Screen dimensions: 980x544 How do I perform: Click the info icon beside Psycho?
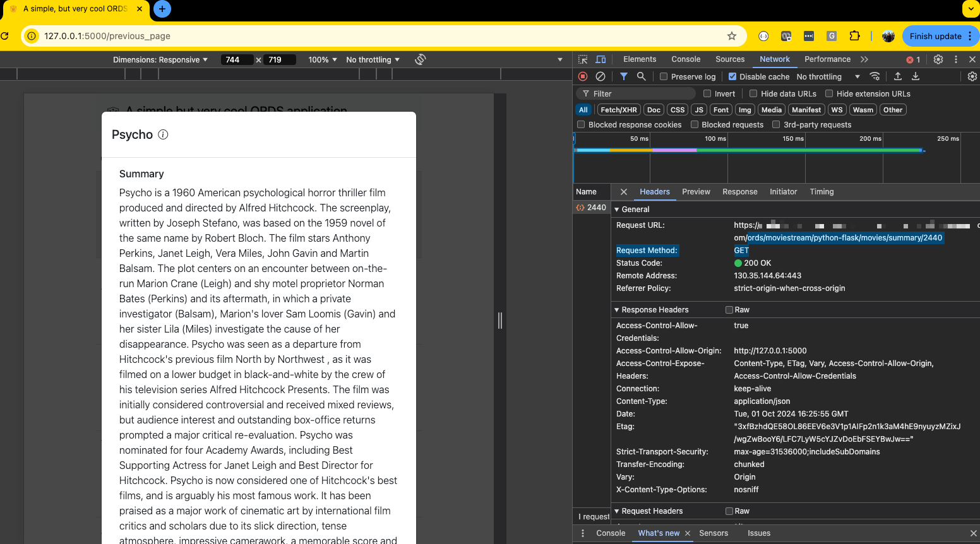(163, 134)
